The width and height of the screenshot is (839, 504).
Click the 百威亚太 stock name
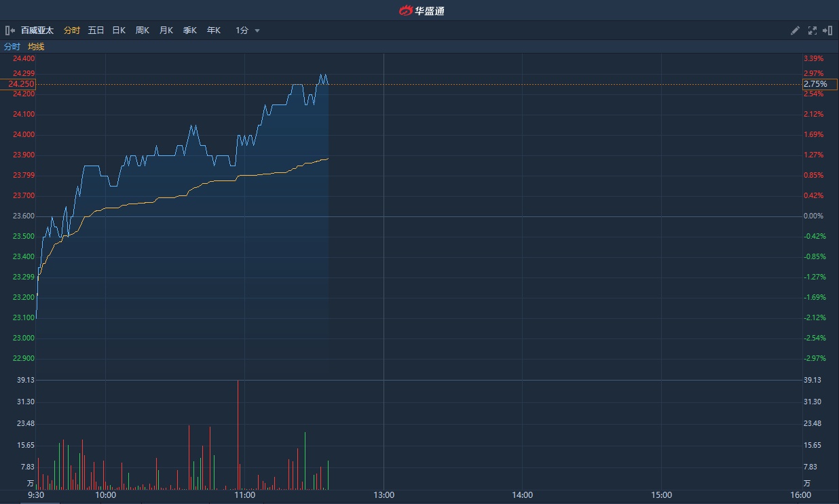coord(37,31)
